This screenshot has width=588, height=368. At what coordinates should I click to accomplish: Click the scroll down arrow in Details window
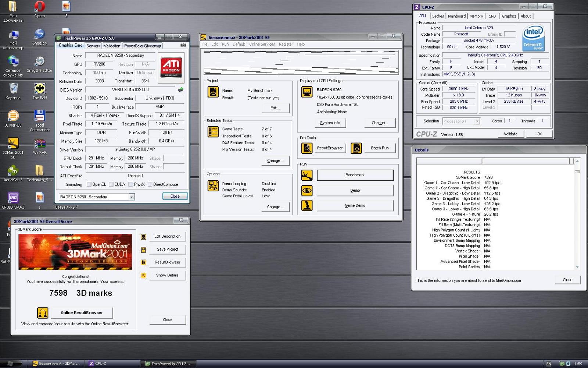pos(577,267)
